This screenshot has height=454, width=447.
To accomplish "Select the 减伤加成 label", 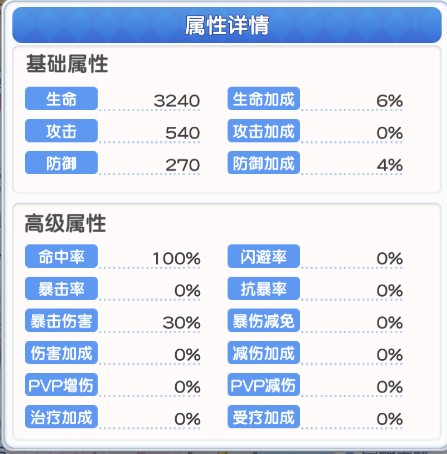I will [264, 353].
